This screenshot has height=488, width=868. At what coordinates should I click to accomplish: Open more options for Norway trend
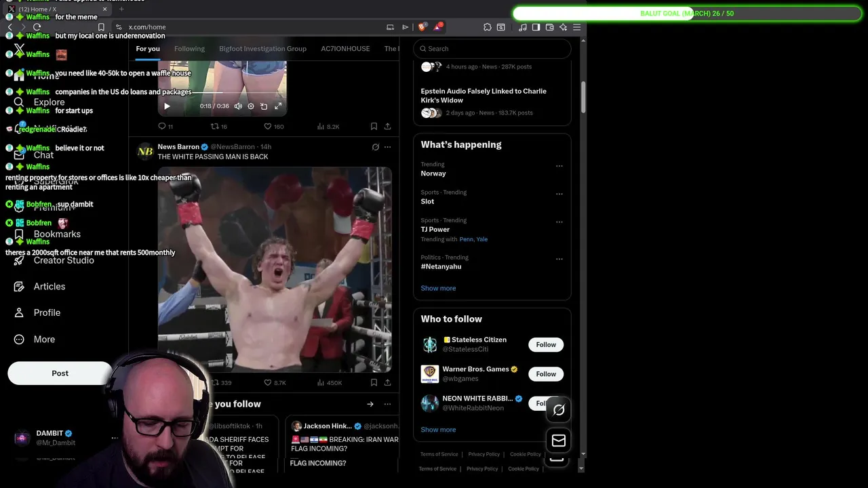click(559, 165)
